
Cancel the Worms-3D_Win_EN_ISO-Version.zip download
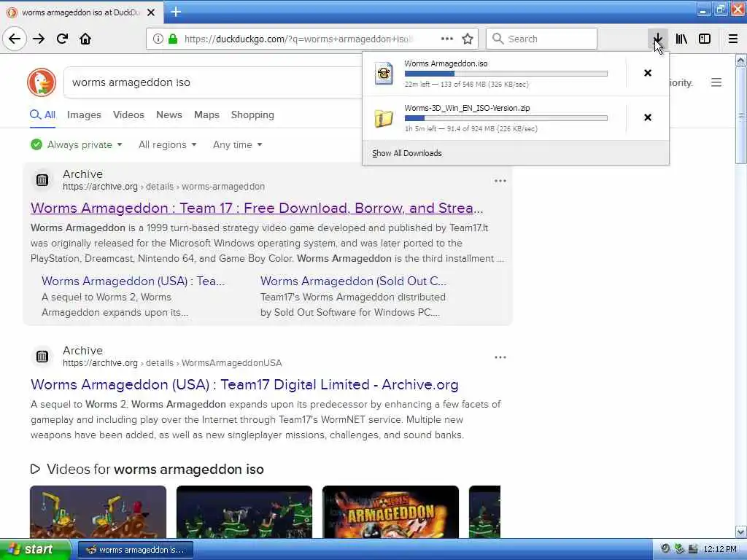tap(648, 117)
